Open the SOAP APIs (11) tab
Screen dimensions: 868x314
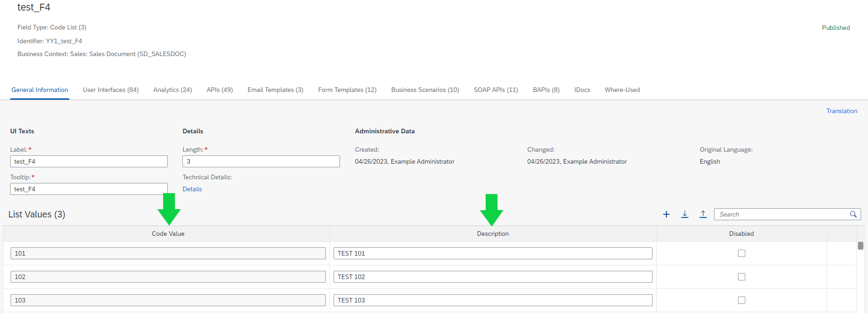[496, 90]
